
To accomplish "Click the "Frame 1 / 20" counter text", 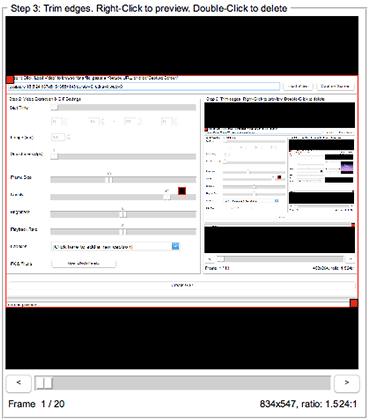I will click(36, 404).
